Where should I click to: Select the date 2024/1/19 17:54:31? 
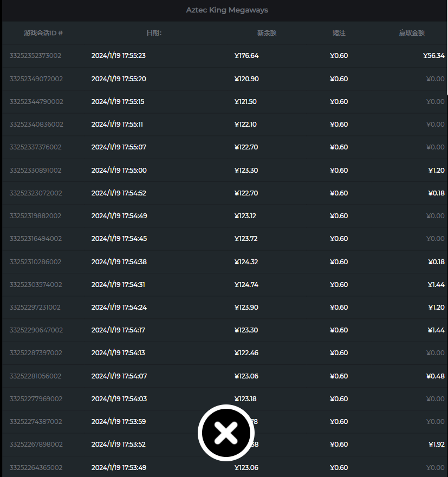click(118, 285)
